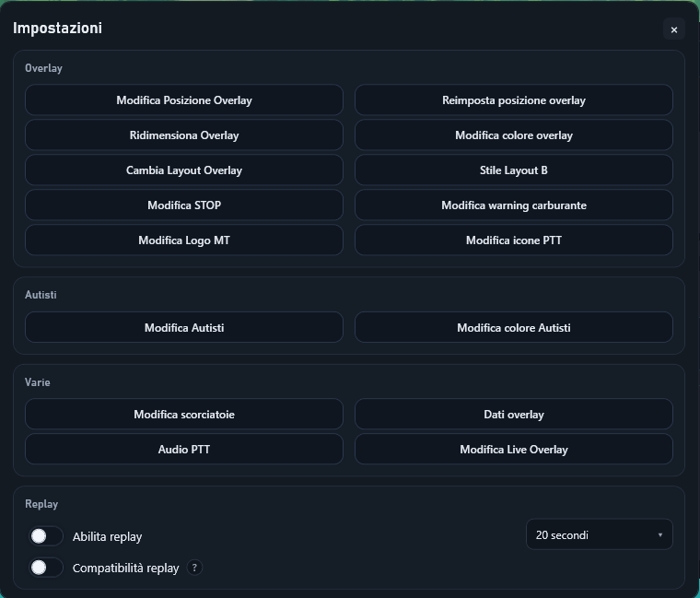Click the Dati overlay button
700x598 pixels.
(x=513, y=415)
